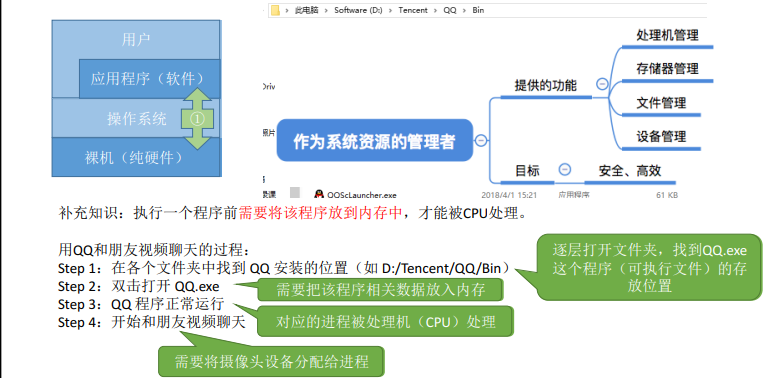Screen dimensions: 772x378
Task: Click the 对应的进程被处理机（CPU）处理 callout
Action: click(385, 322)
